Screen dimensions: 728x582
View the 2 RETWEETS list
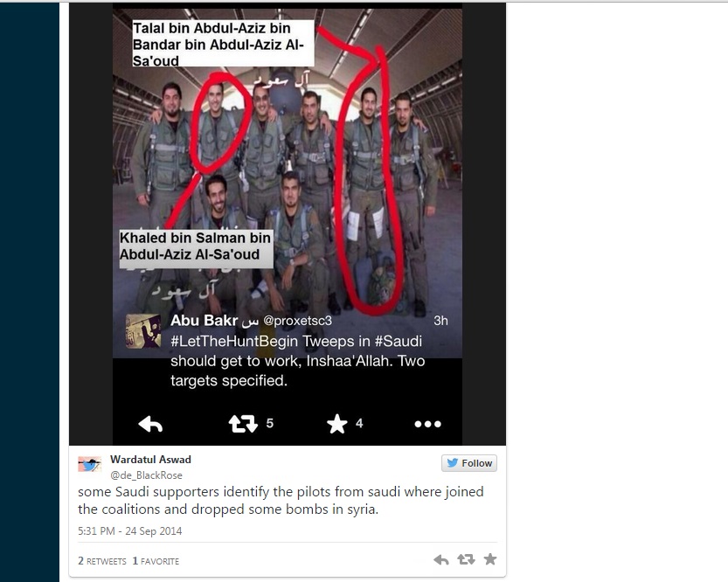[102, 561]
